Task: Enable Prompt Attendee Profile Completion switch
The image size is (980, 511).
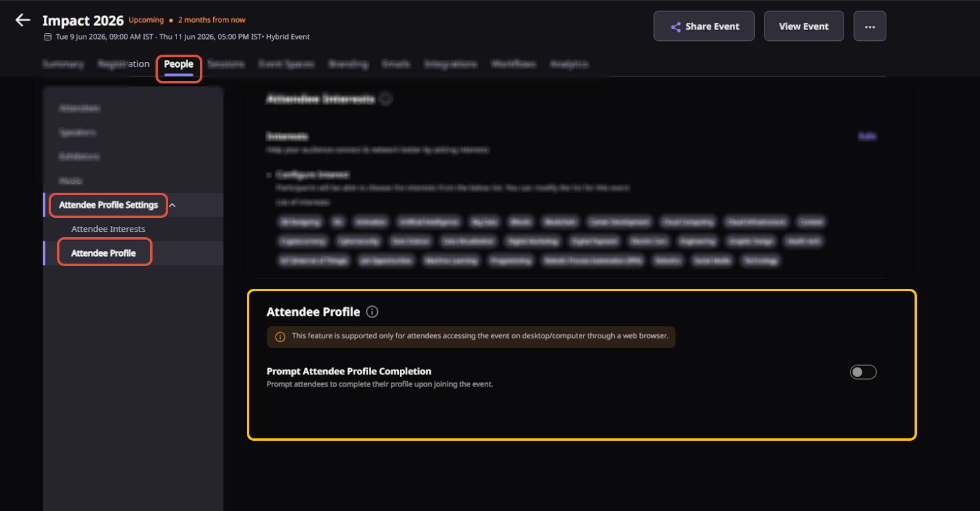Action: [863, 372]
